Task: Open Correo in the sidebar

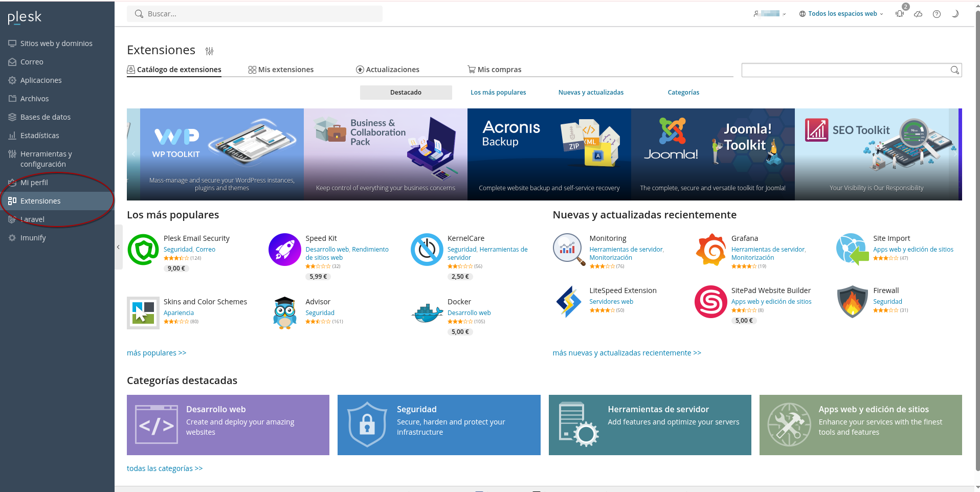Action: point(57,62)
